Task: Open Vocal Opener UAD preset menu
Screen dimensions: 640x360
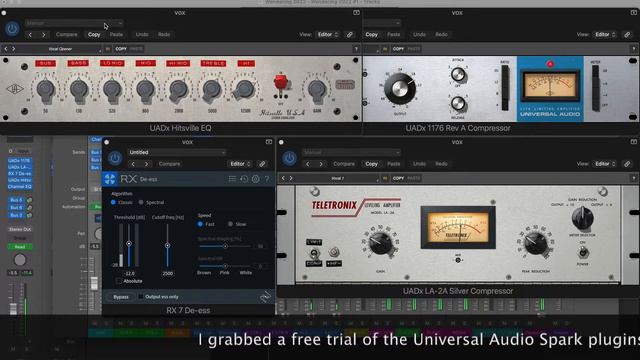Action: 61,49
